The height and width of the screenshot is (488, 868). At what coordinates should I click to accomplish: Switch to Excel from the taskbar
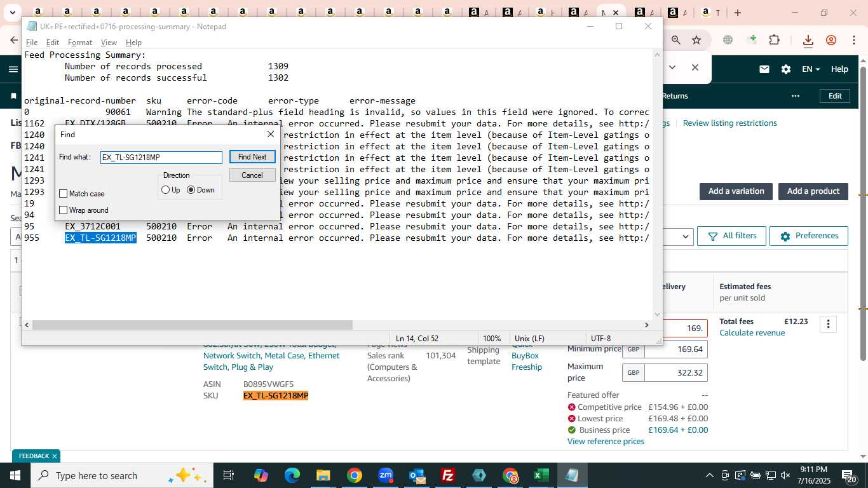coord(541,475)
